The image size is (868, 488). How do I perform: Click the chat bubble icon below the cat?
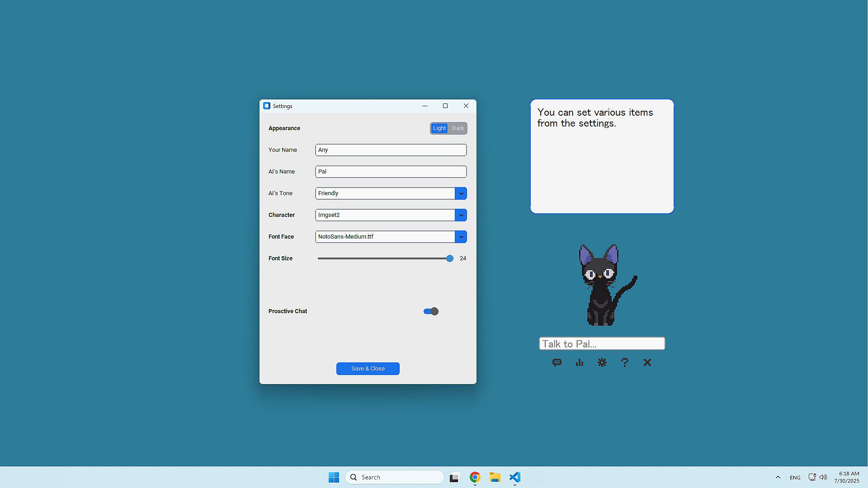tap(557, 362)
